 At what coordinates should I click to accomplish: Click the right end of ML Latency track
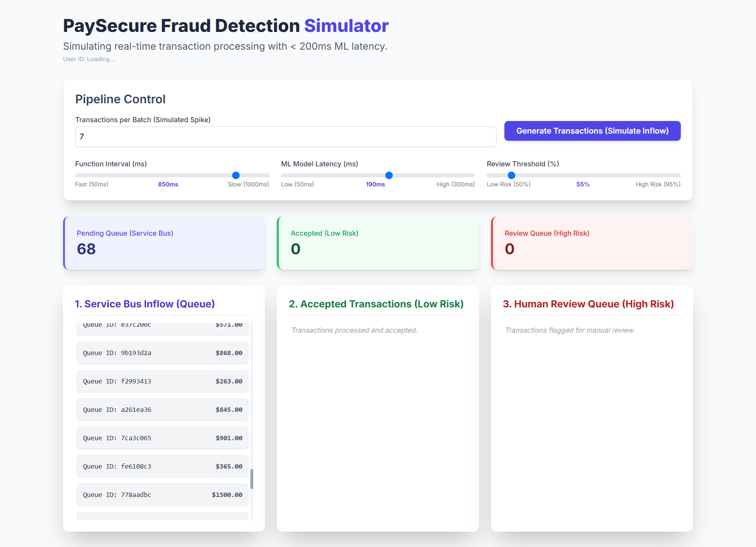[x=472, y=175]
